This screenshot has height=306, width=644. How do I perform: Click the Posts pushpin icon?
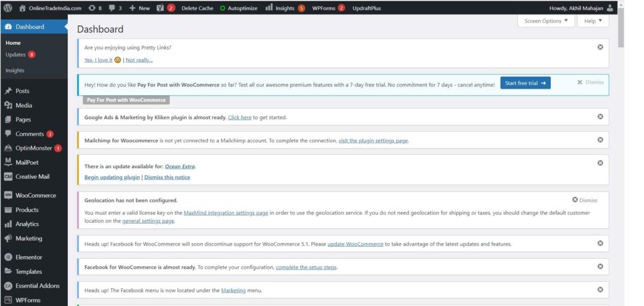(8, 91)
